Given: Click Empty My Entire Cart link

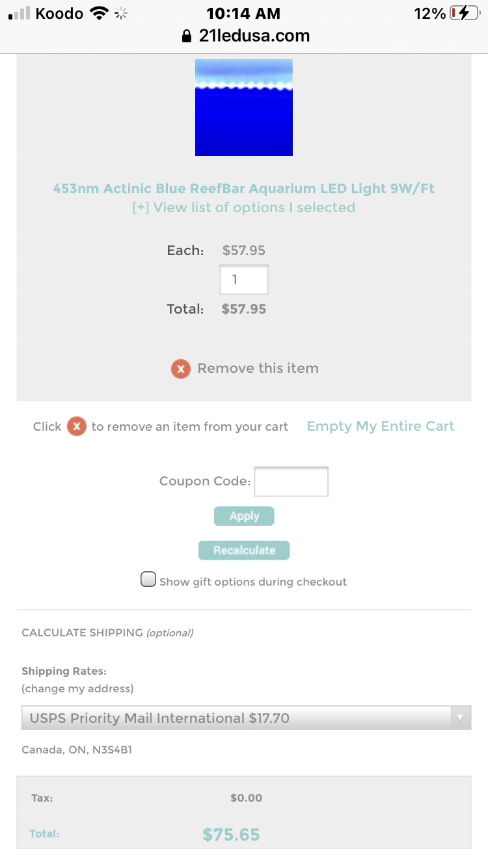Looking at the screenshot, I should coord(381,426).
